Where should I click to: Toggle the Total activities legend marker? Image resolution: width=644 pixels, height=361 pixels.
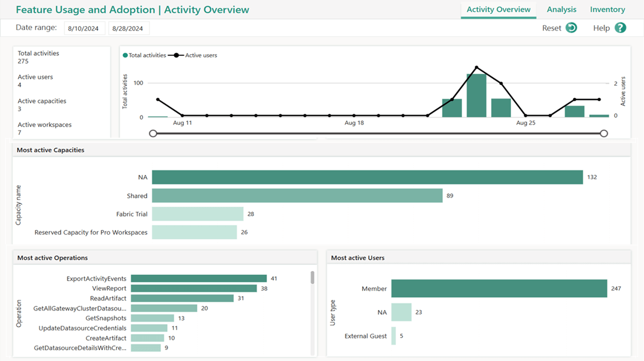tap(125, 55)
